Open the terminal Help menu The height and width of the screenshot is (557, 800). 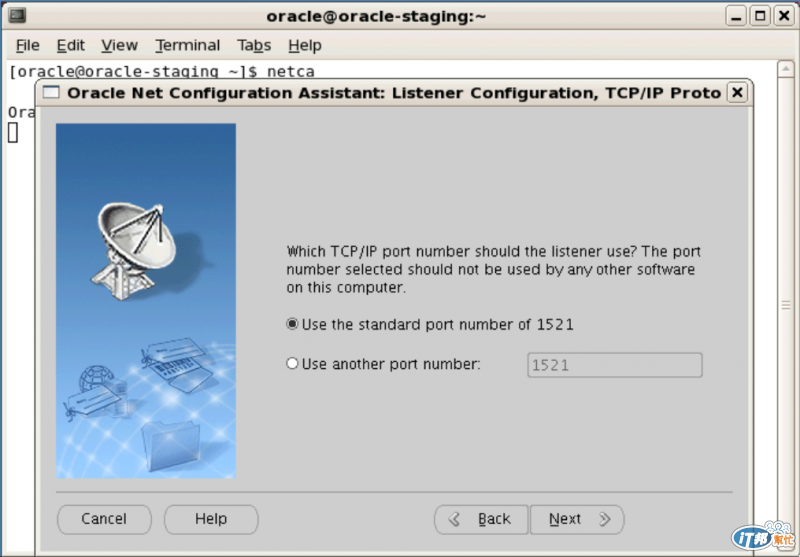click(x=305, y=45)
